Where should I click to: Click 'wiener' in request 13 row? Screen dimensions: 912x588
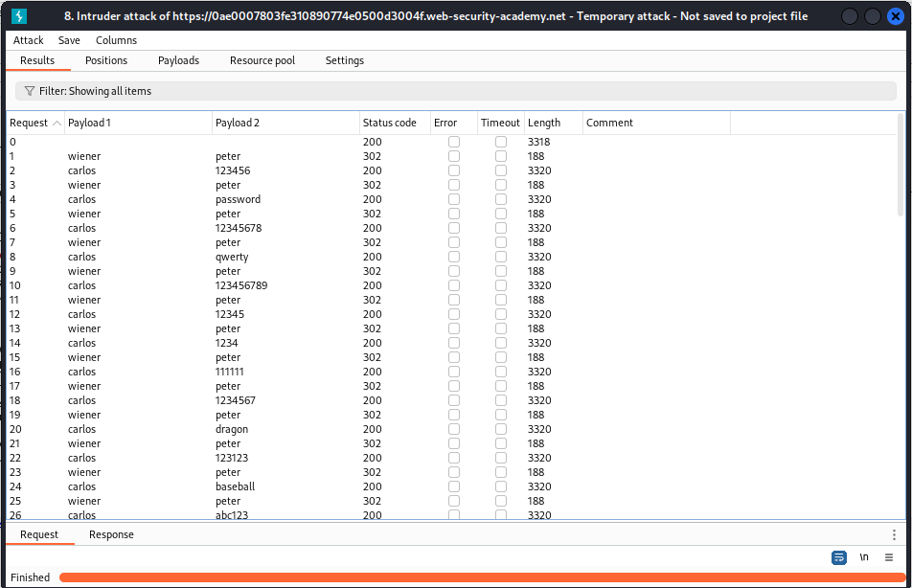83,328
